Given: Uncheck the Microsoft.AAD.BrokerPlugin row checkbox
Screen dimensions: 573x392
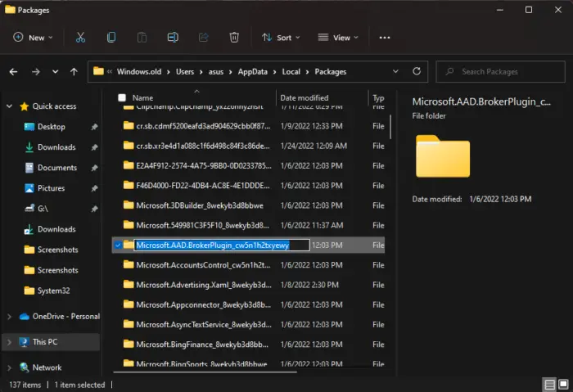Looking at the screenshot, I should [118, 246].
